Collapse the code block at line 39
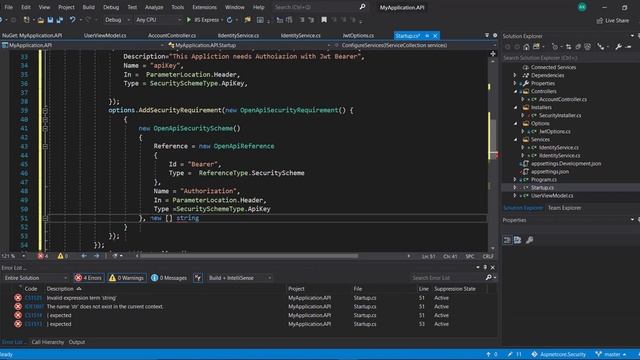This screenshot has height=360, width=640. pos(45,110)
